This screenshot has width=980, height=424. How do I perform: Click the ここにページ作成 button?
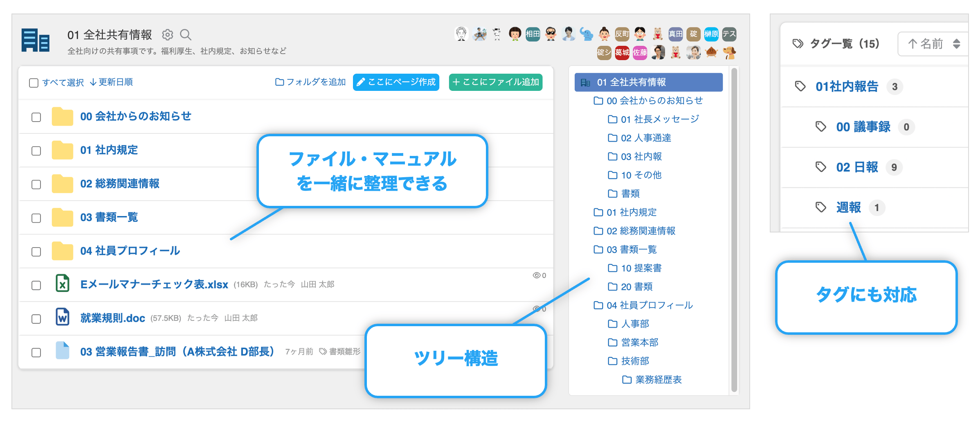point(396,82)
